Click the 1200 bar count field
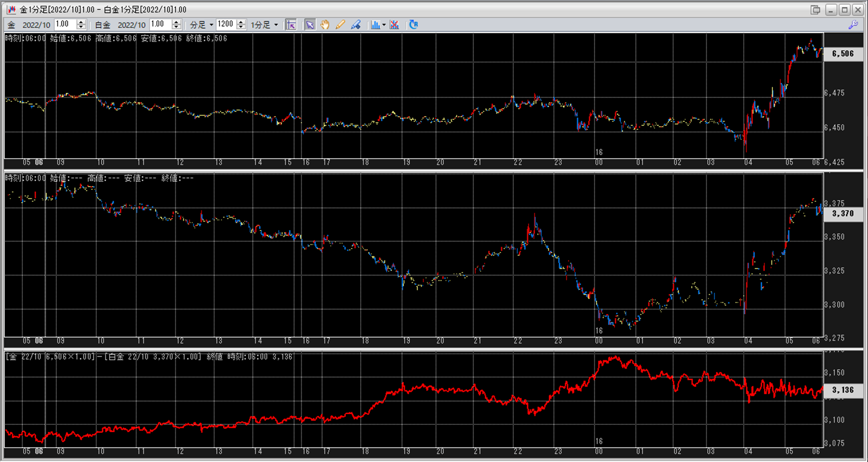Image resolution: width=868 pixels, height=462 pixels. (x=226, y=25)
